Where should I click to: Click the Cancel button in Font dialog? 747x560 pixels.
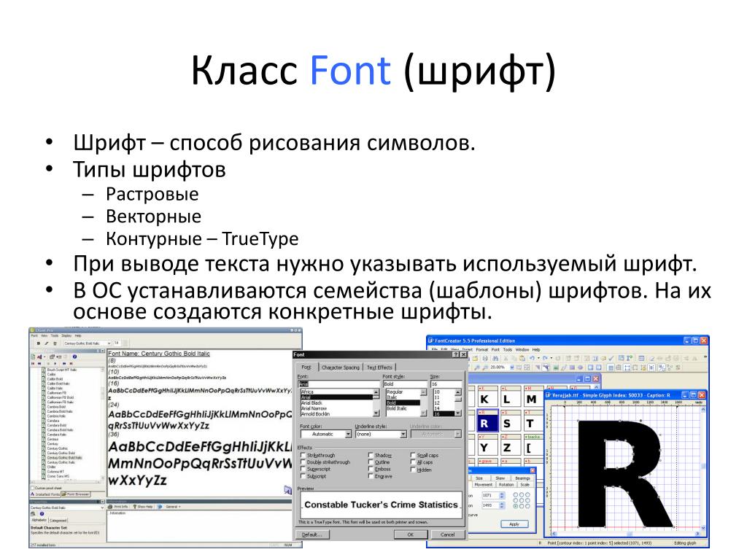[447, 534]
